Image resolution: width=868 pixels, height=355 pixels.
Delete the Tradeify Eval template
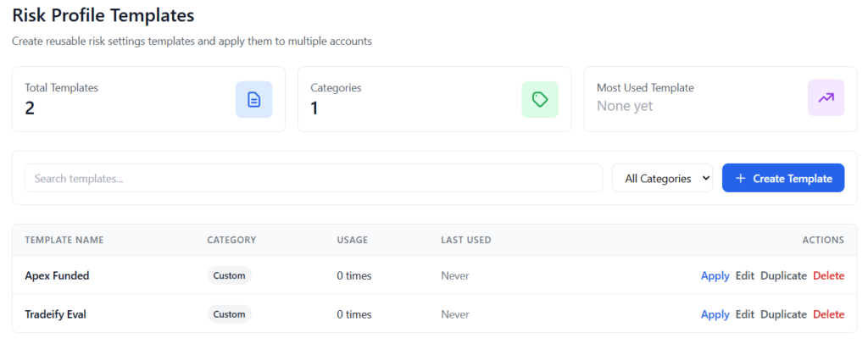(x=828, y=314)
